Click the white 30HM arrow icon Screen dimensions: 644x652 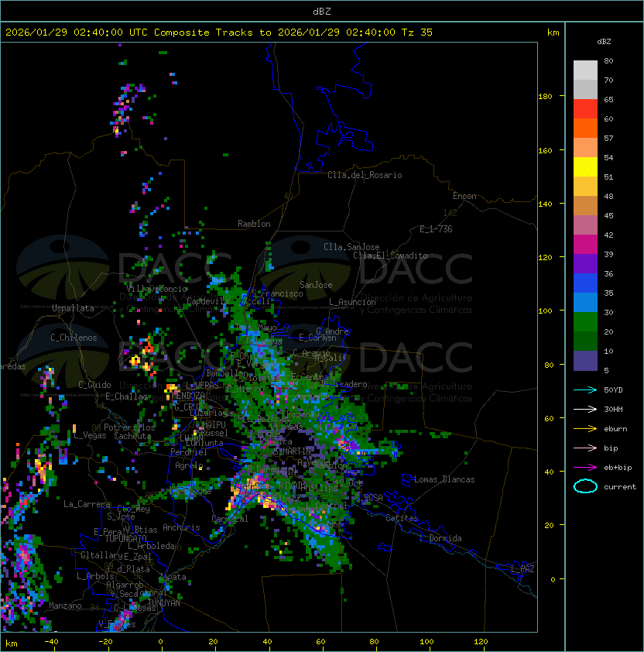[x=585, y=409]
